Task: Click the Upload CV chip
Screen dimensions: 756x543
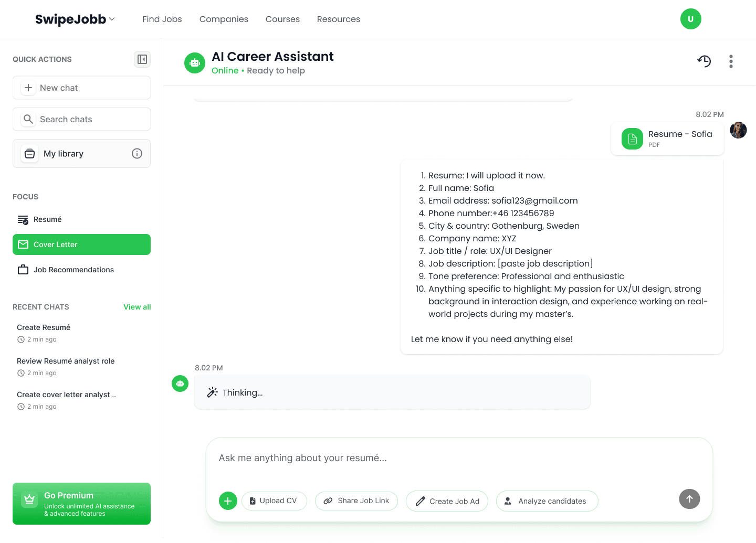Action: (x=274, y=501)
